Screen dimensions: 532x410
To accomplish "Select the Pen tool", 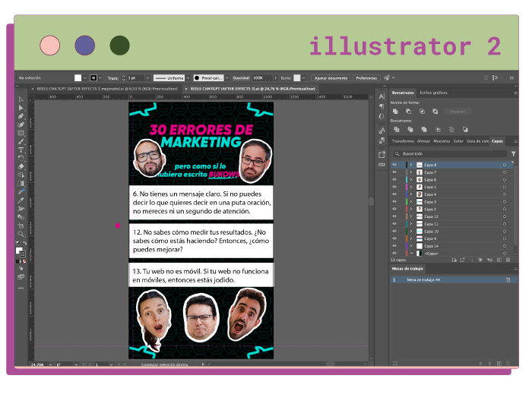I will tap(21, 116).
